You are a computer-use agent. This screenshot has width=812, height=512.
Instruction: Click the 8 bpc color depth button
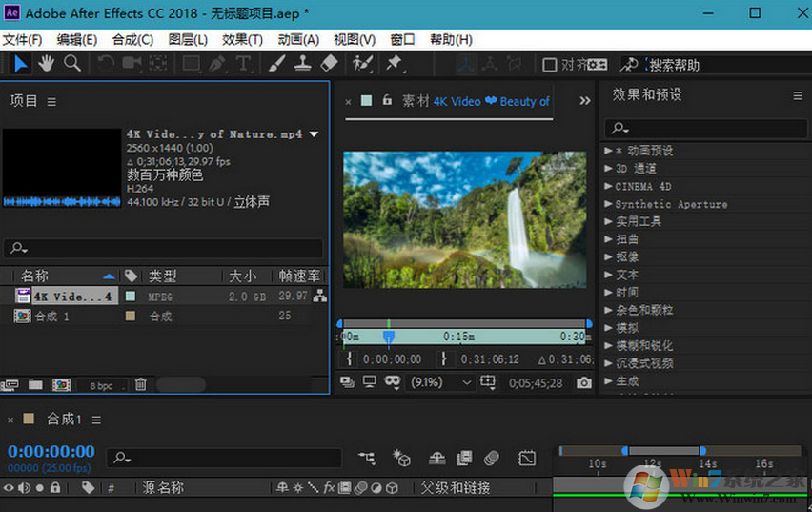coord(101,385)
